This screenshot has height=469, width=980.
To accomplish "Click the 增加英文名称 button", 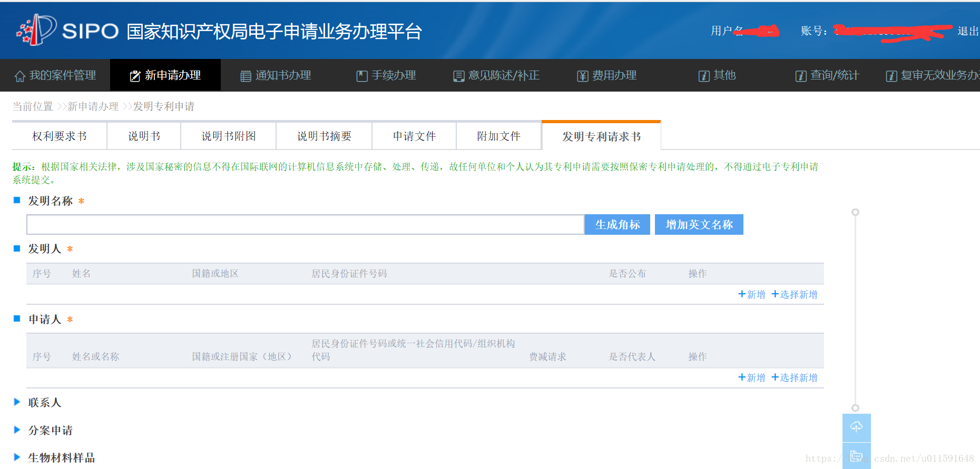I will click(699, 225).
